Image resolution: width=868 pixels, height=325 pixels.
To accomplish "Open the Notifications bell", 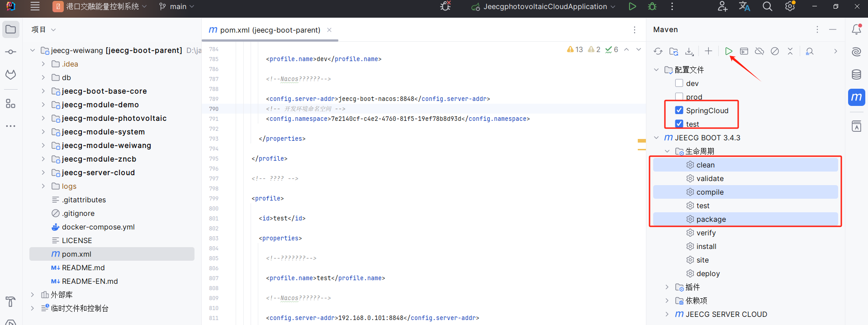I will point(856,29).
